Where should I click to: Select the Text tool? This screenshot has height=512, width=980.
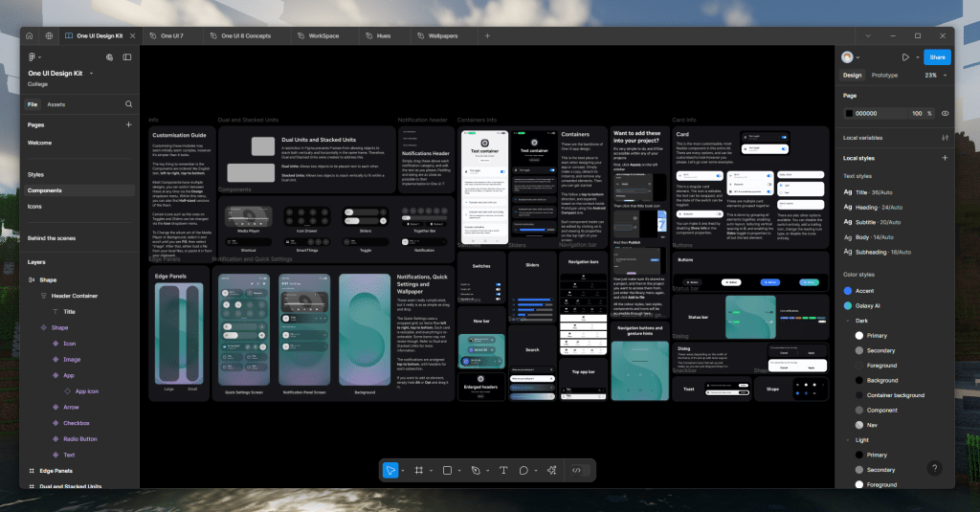tap(503, 470)
